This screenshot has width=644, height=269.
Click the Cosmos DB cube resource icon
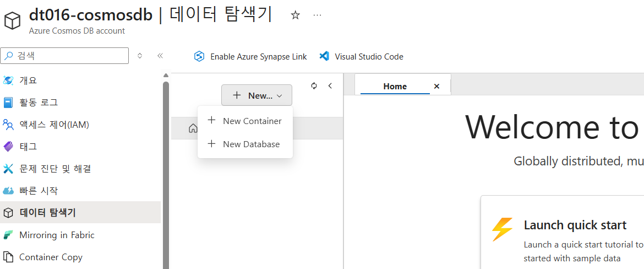12,20
